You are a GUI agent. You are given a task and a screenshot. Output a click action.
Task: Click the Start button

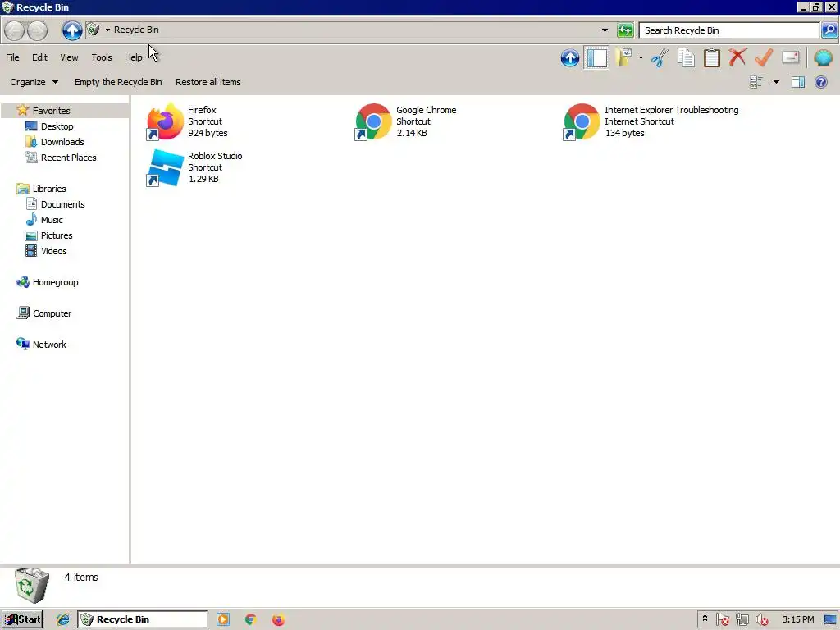click(x=22, y=619)
